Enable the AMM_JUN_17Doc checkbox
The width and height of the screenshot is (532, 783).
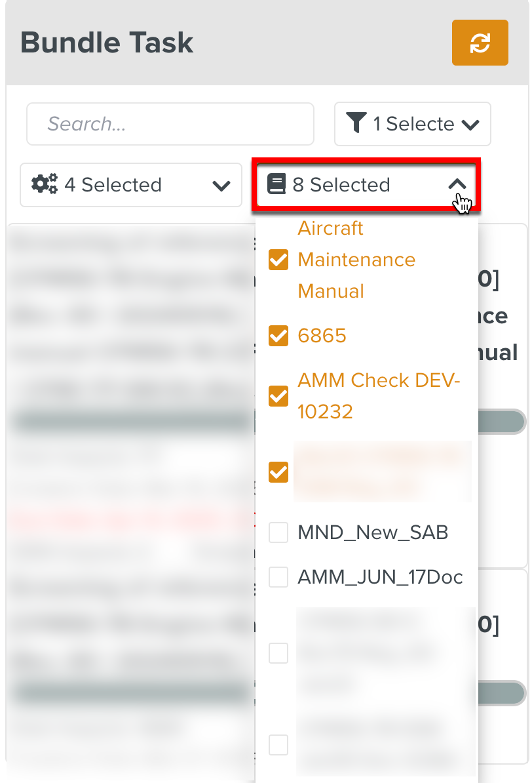coord(278,577)
